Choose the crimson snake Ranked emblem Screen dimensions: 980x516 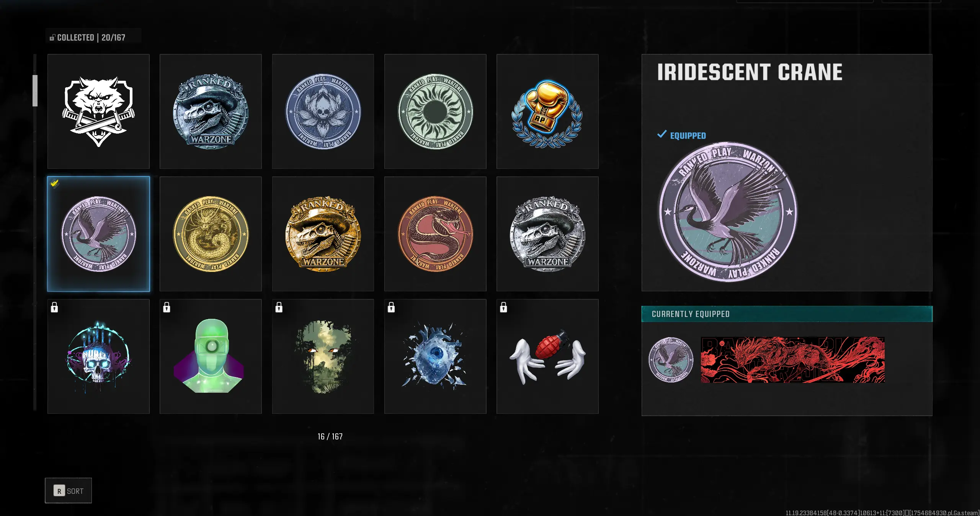click(x=435, y=234)
